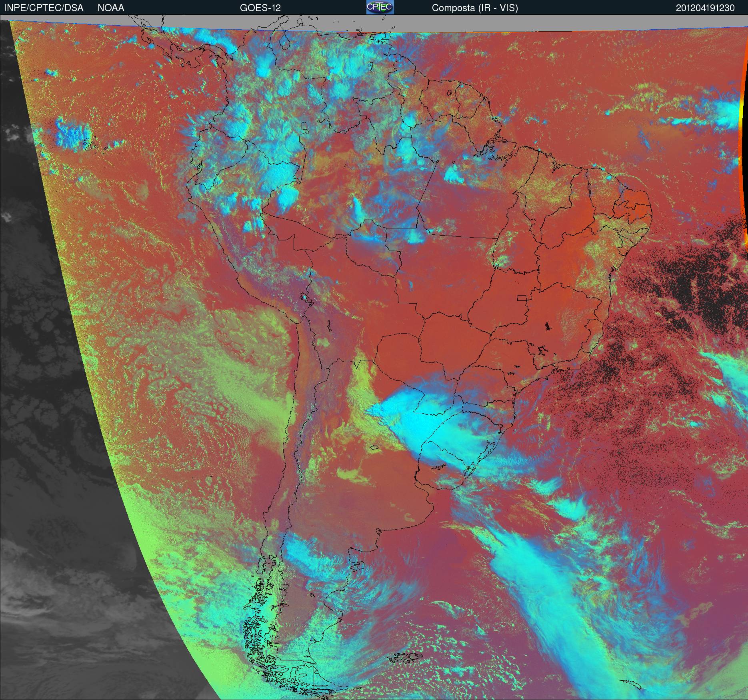Click the INPE/CPTEC/DSA header text

[44, 8]
